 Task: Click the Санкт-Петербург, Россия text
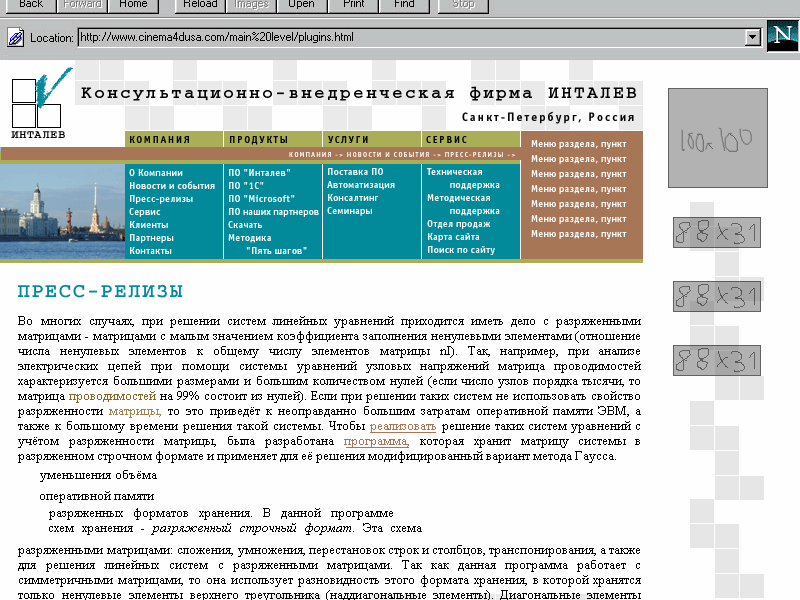pos(548,117)
